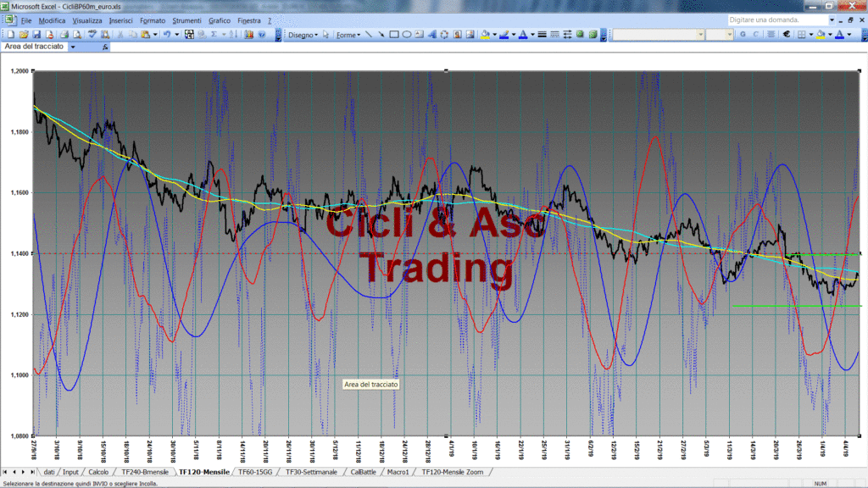Viewport: 868px width, 488px height.
Task: Click the Sort ascending icon
Action: [234, 34]
